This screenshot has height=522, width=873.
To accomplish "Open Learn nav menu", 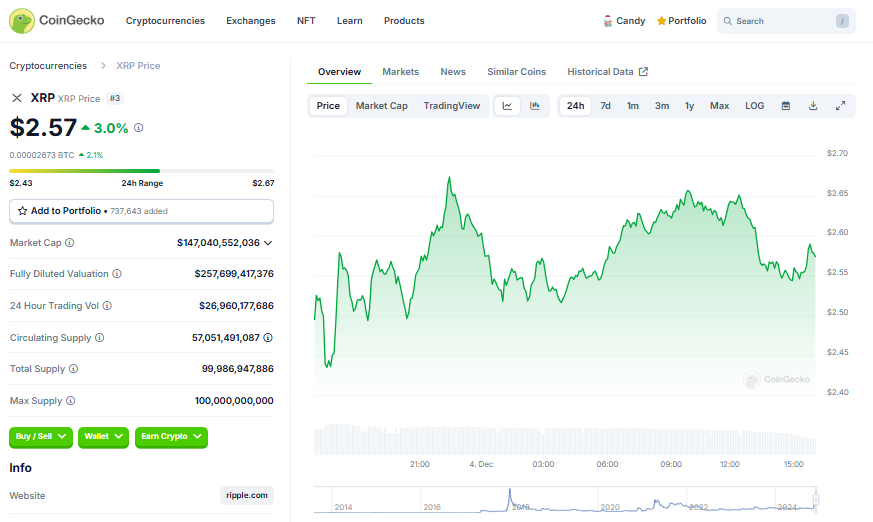I will (x=350, y=21).
